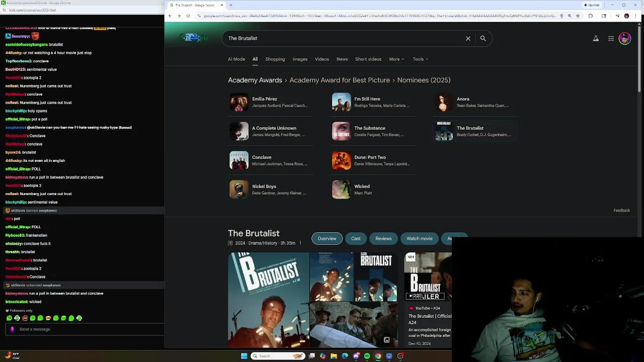Open the Anora nominee card
The height and width of the screenshot is (362, 644).
pyautogui.click(x=475, y=102)
